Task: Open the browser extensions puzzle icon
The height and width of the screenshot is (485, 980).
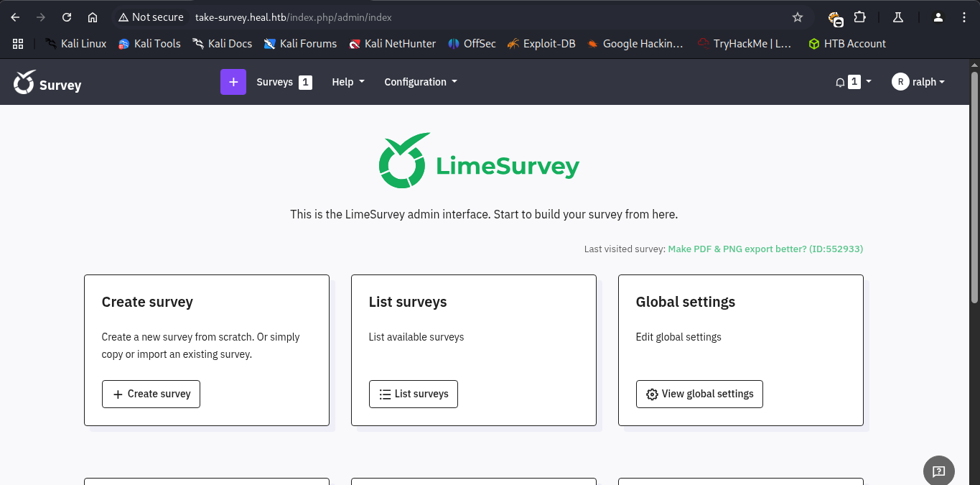Action: point(859,17)
